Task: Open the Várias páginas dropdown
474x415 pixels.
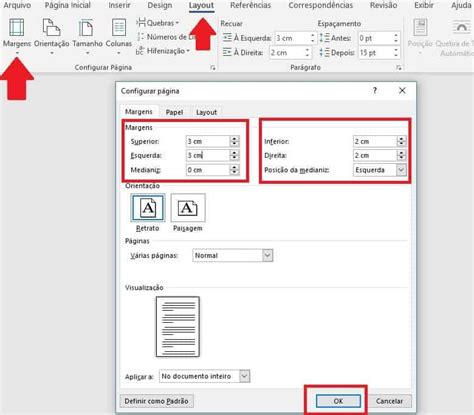Action: point(233,256)
